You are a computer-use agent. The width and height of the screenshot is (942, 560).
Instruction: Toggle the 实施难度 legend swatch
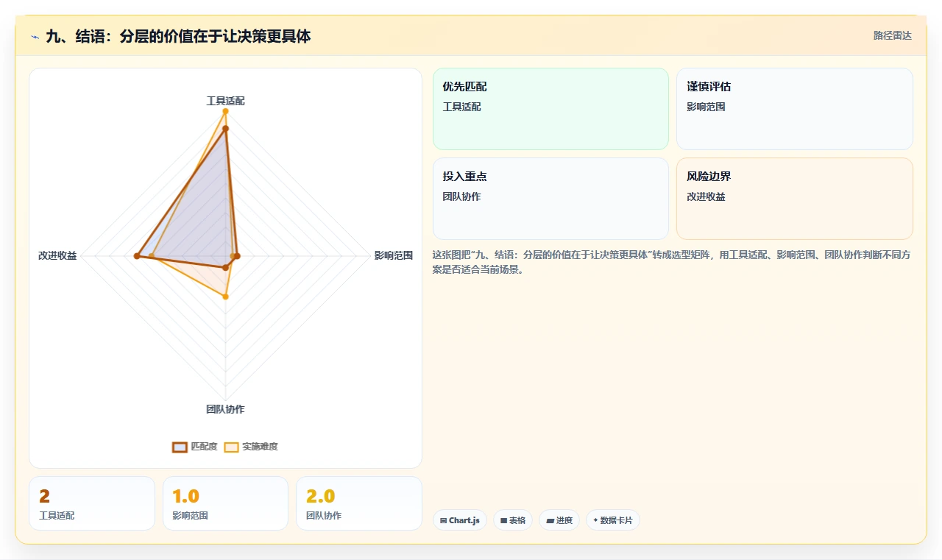click(231, 447)
